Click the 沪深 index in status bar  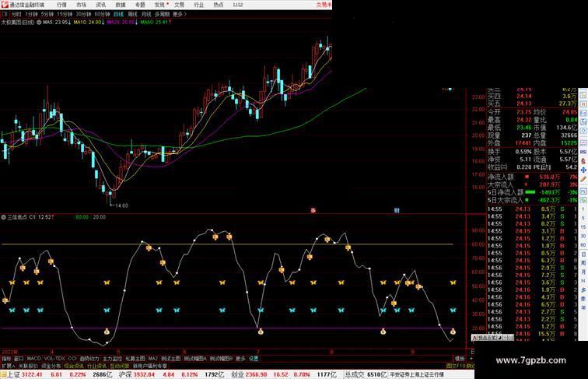125,374
